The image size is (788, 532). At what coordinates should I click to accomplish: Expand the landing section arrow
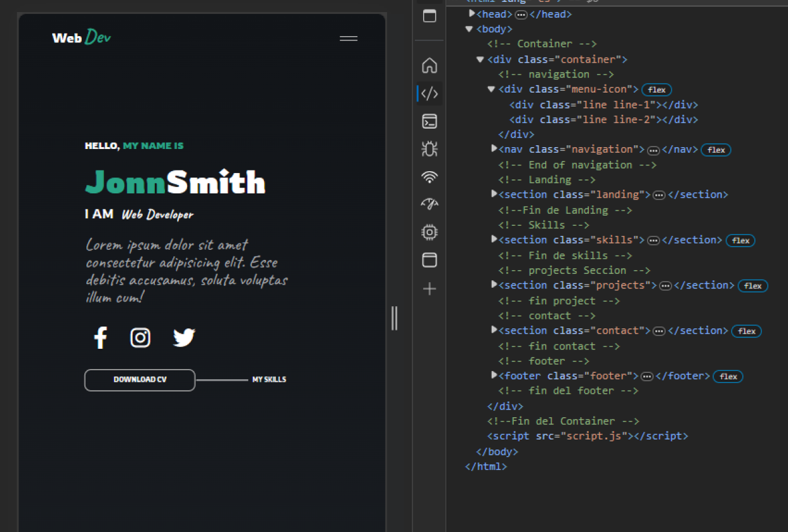tap(494, 194)
